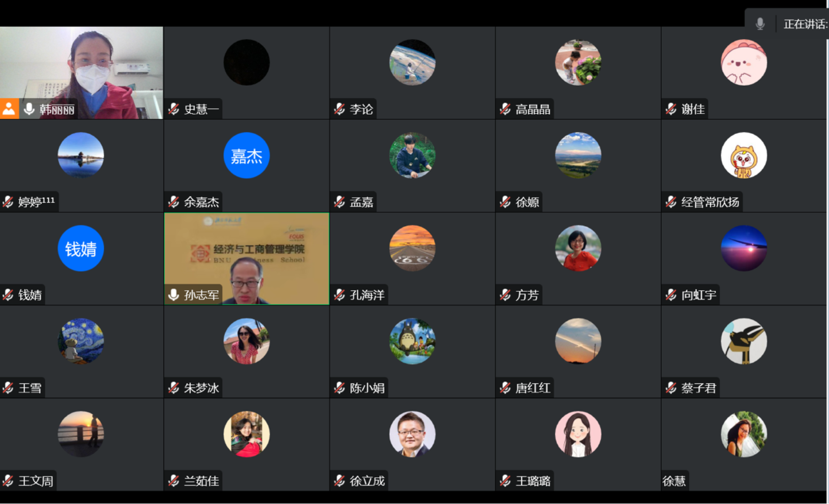Click the orange host icon beside 韩丽丽
Viewport: 829px width, 504px height.
(x=9, y=109)
